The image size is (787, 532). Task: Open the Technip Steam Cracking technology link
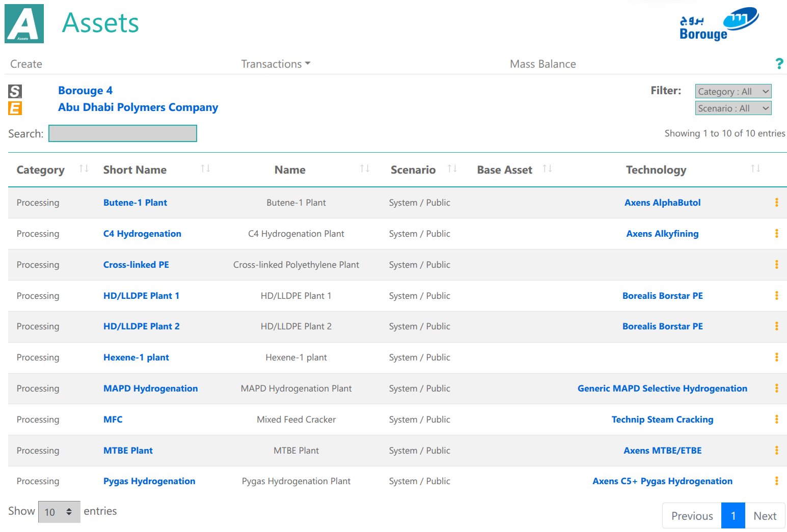(662, 419)
